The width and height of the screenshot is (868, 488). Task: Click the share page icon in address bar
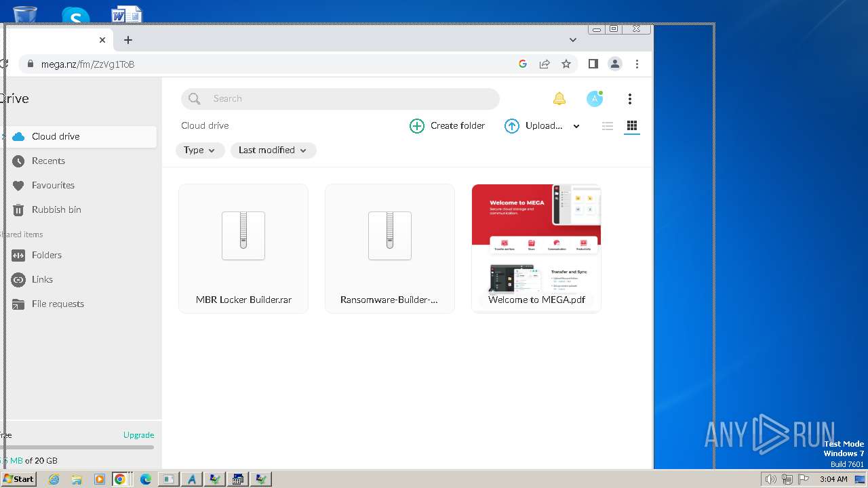(x=545, y=64)
